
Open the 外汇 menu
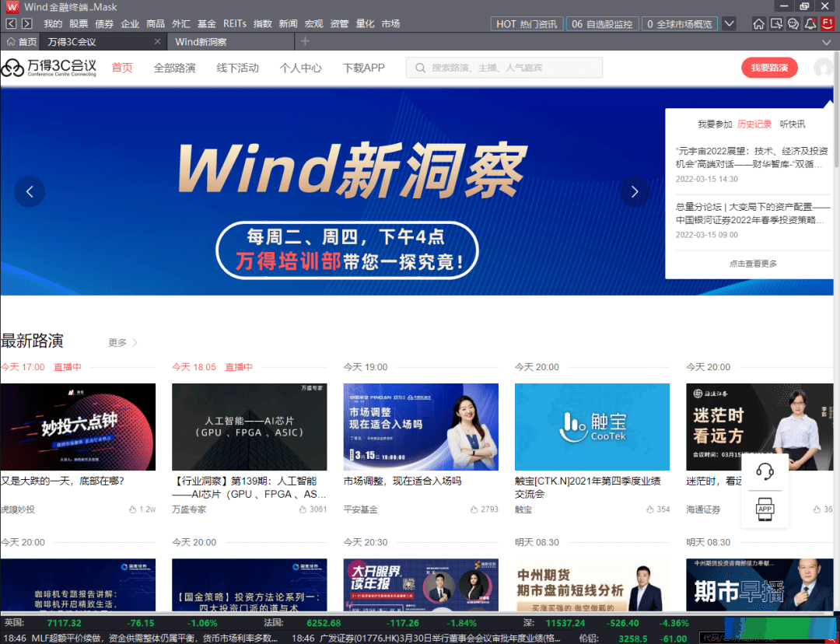coord(181,23)
